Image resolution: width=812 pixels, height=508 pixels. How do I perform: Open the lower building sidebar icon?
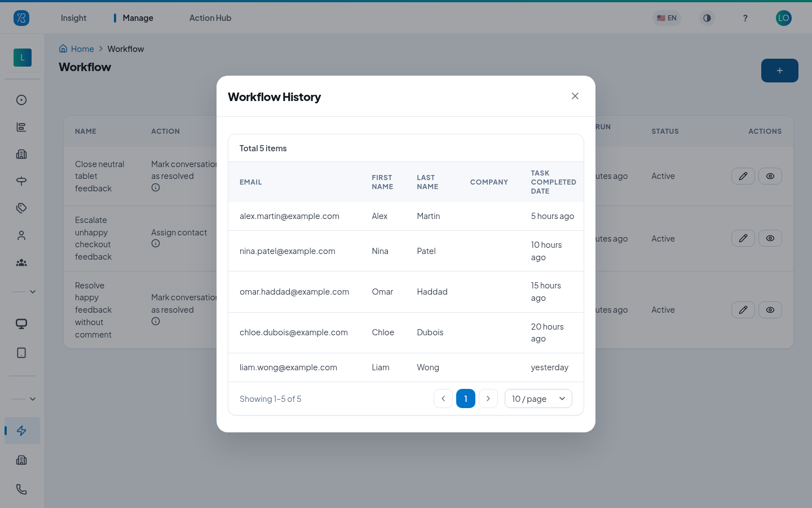(21, 460)
